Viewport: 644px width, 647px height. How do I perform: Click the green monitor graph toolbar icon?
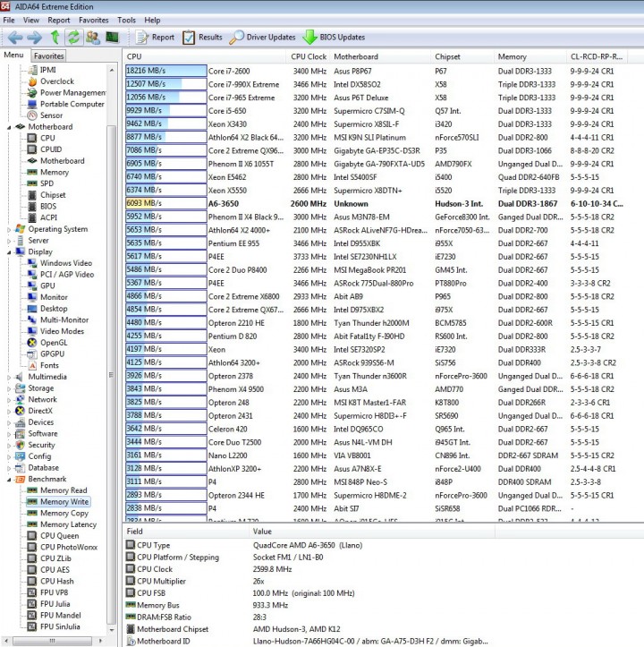[112, 37]
